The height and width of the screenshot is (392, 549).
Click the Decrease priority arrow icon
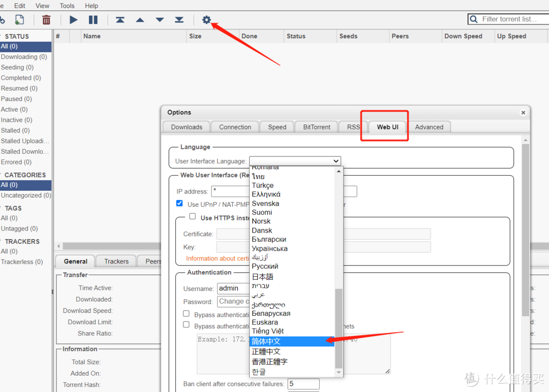159,19
